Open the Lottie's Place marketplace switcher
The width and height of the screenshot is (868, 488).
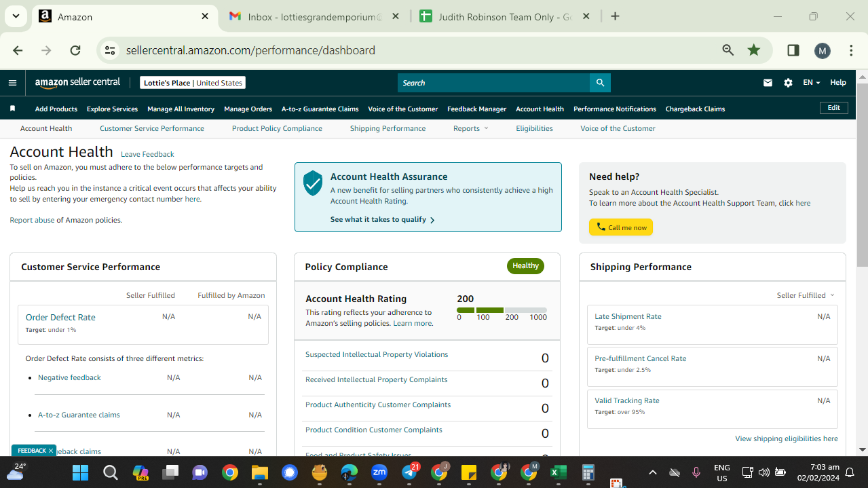[193, 83]
